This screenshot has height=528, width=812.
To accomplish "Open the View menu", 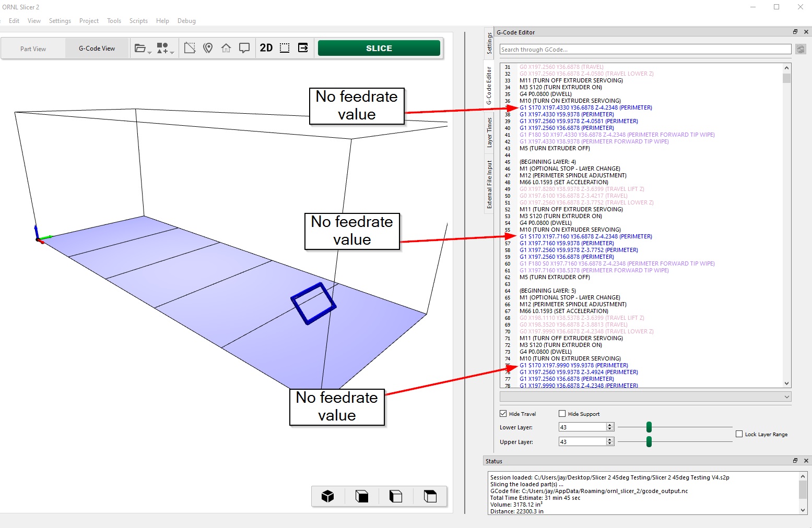I will click(x=34, y=21).
